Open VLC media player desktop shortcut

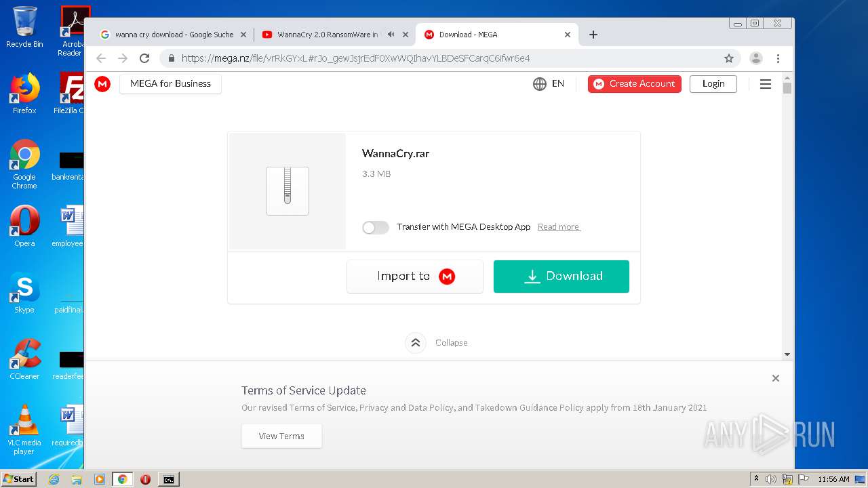(24, 430)
